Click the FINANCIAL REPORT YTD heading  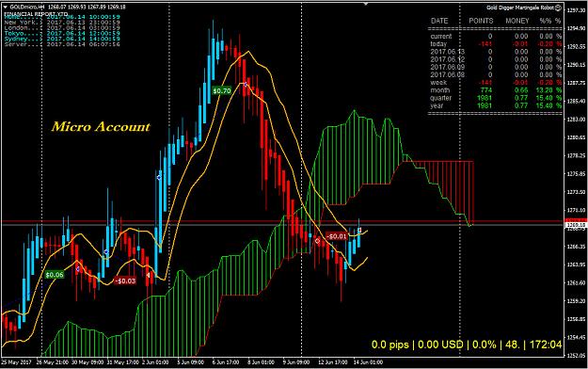tap(36, 14)
